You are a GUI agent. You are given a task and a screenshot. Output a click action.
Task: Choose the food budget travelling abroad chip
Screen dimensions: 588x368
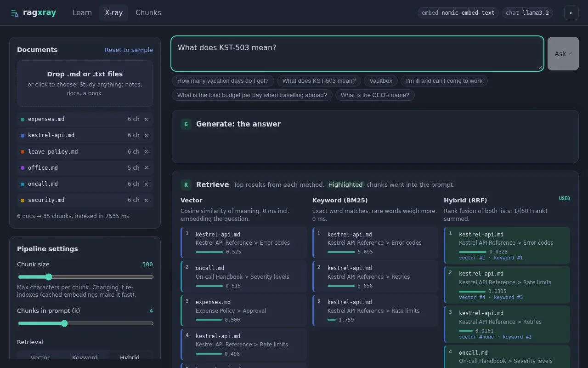252,95
